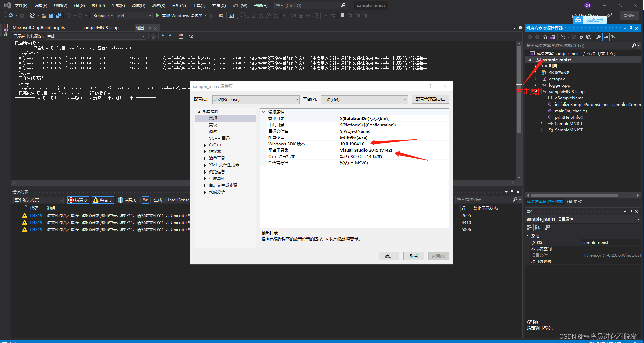Click the Open File folder toolbar icon
The height and width of the screenshot is (343, 644).
click(44, 16)
